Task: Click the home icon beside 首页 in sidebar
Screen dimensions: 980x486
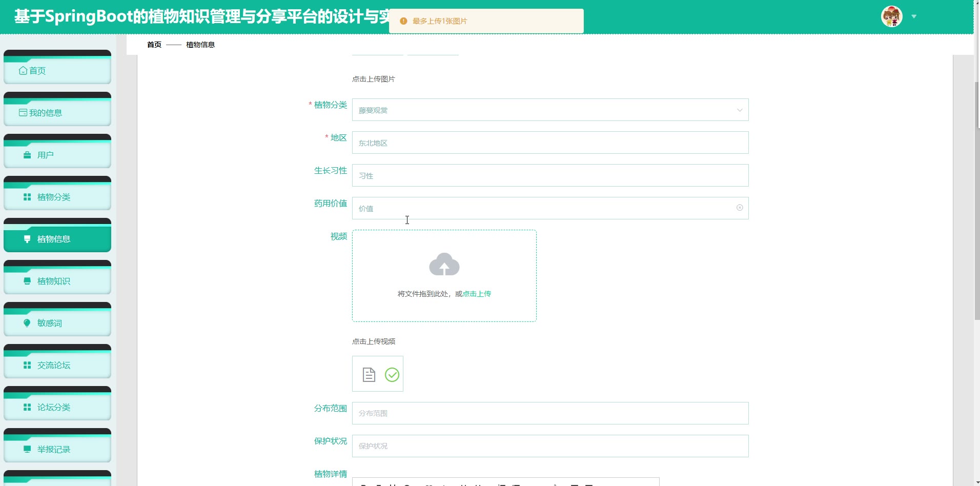Action: point(23,71)
